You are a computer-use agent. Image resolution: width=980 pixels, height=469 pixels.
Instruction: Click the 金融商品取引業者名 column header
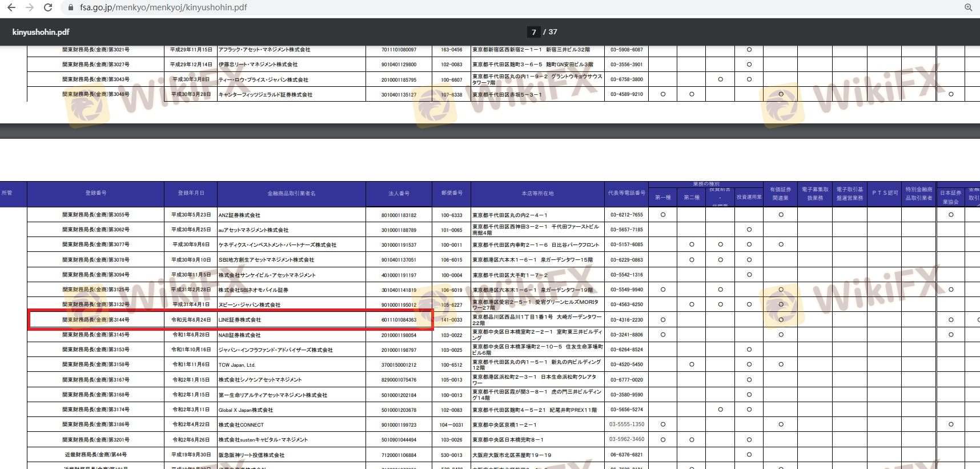(291, 194)
